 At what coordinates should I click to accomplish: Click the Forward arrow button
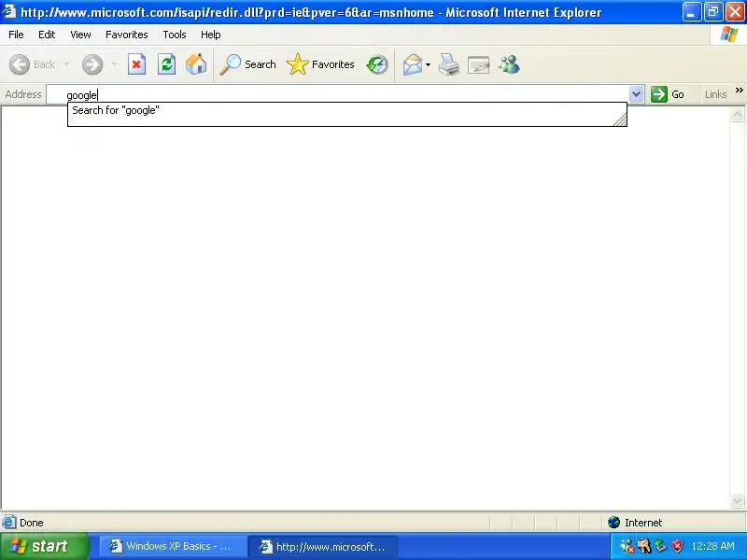[92, 64]
